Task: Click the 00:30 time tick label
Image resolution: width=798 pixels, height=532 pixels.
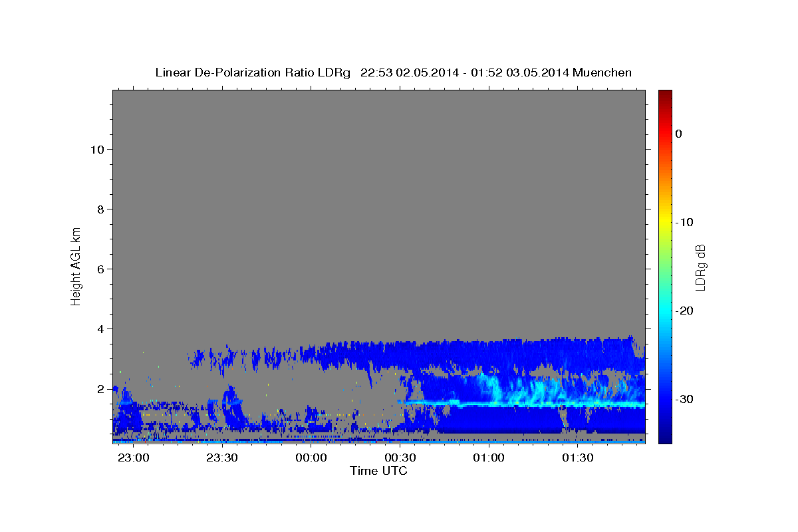Action: point(400,458)
